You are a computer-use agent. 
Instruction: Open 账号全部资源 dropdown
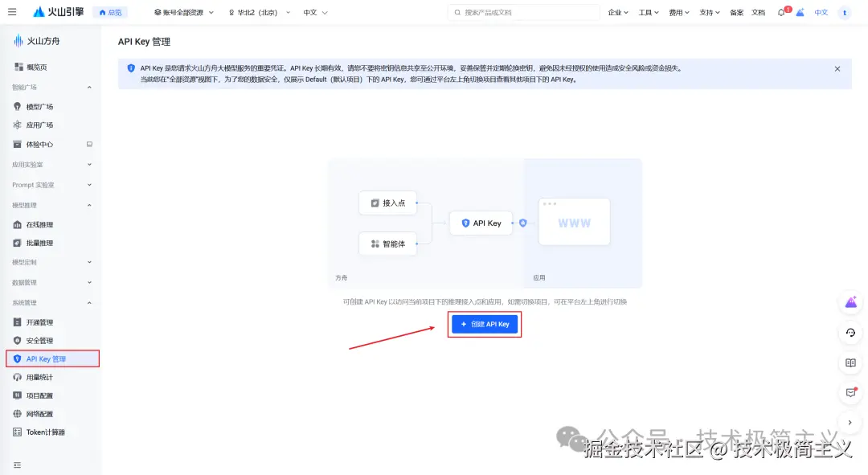click(x=184, y=12)
